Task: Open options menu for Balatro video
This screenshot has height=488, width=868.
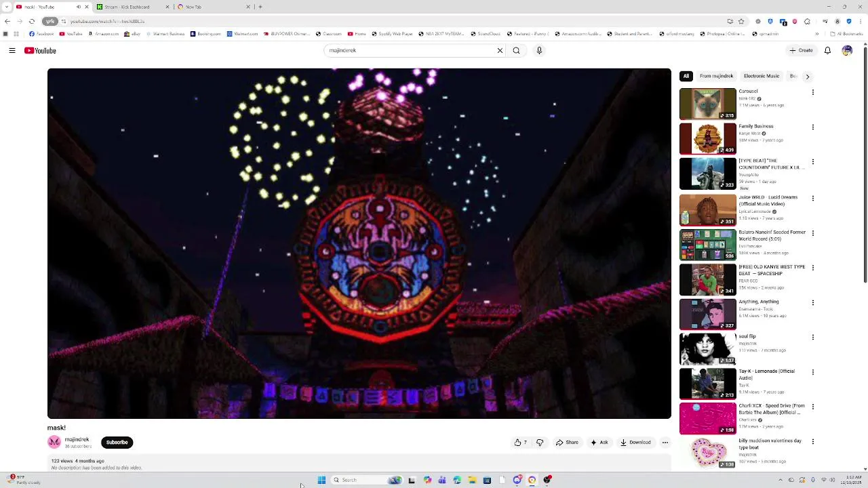Action: point(812,232)
